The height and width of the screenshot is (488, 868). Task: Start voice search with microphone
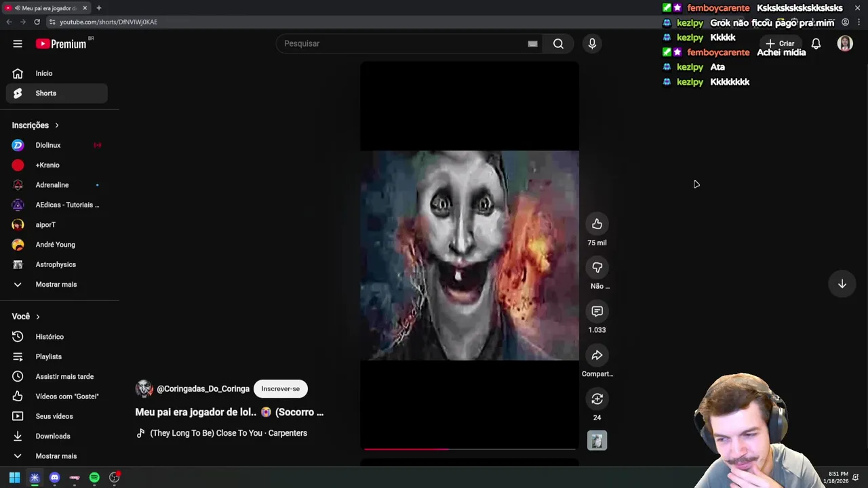coord(592,43)
